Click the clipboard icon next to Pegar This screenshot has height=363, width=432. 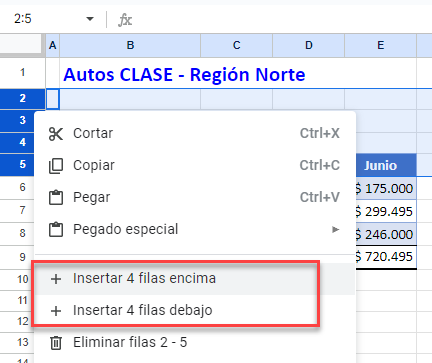click(x=56, y=197)
